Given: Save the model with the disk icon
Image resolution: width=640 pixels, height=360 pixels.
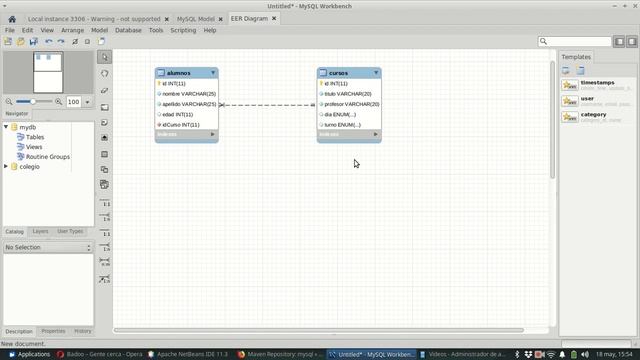Looking at the screenshot, I should pos(33,41).
